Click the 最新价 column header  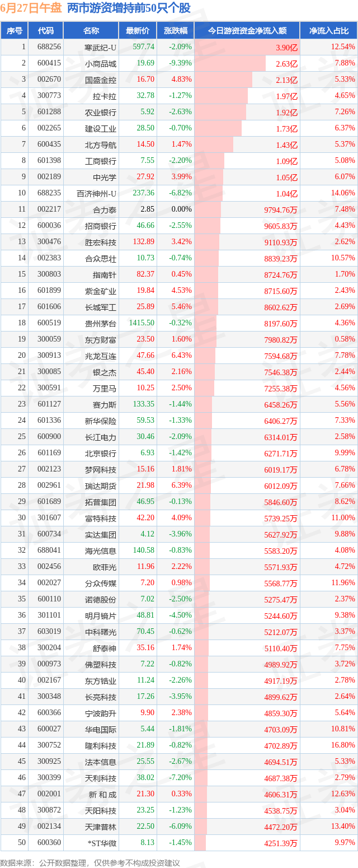click(138, 31)
